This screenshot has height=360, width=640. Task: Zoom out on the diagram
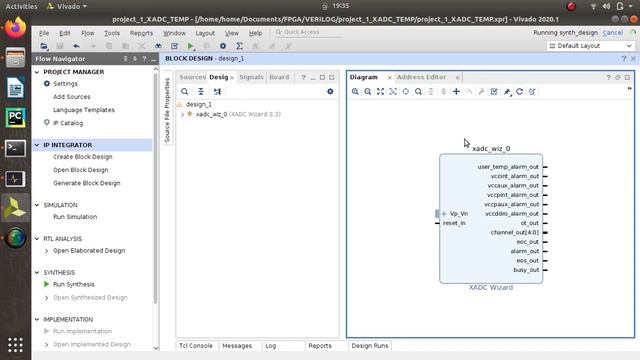click(368, 91)
